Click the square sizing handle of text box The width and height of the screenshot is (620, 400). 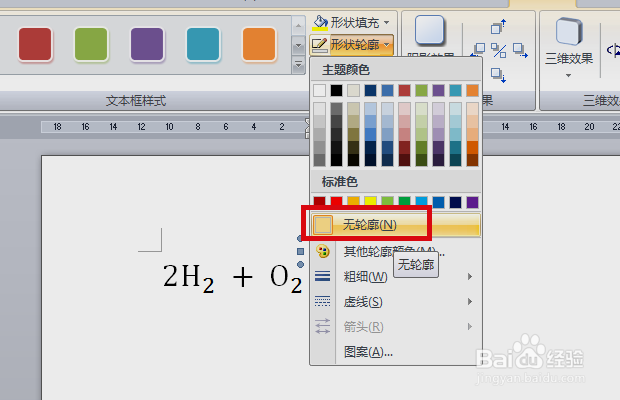301,251
